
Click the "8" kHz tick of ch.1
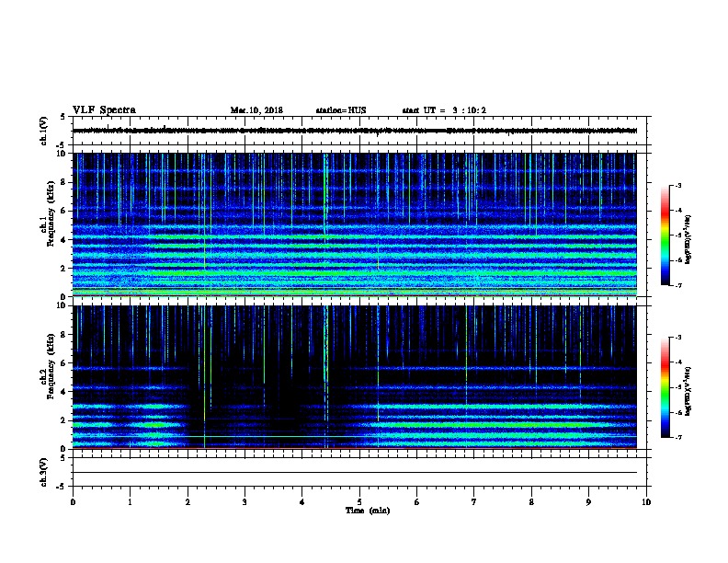coord(63,182)
